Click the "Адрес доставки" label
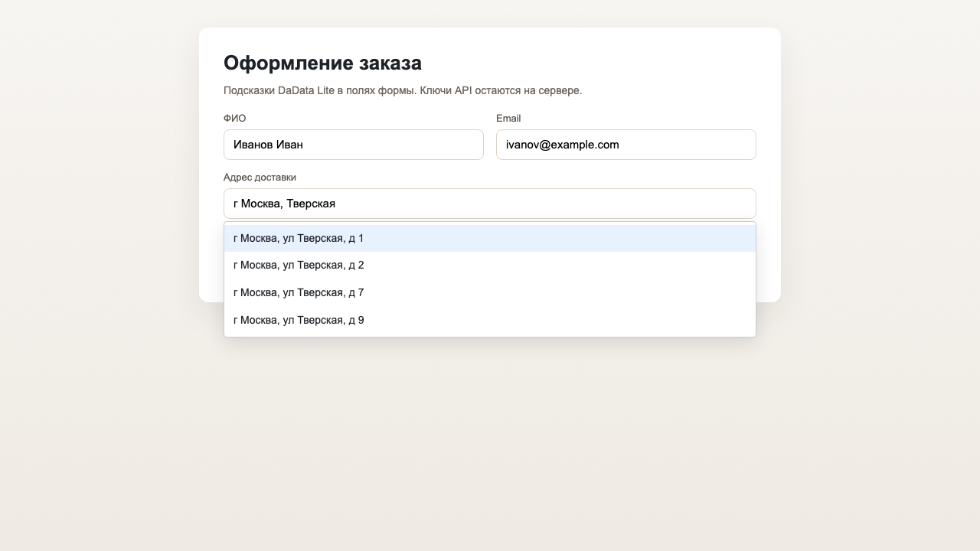This screenshot has width=980, height=551. [x=260, y=178]
